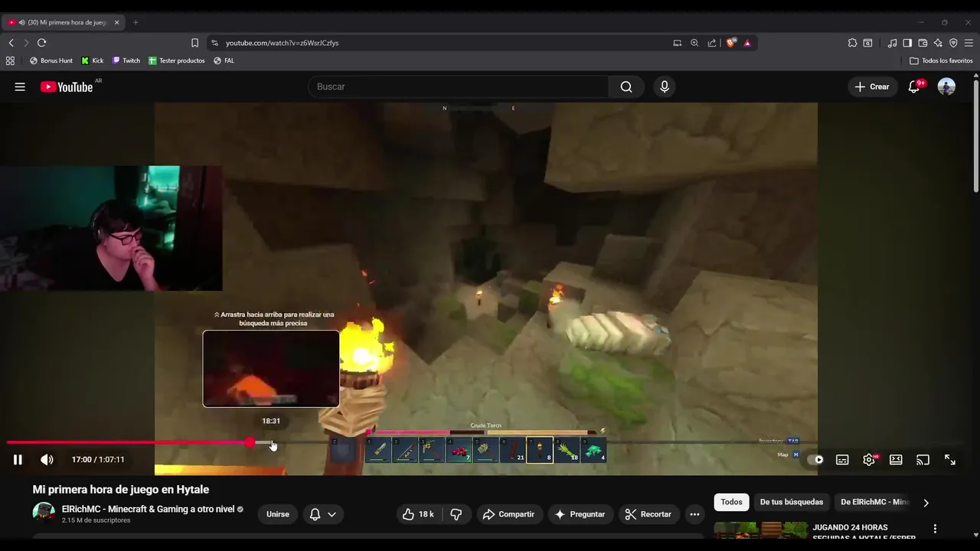This screenshot has width=980, height=551.
Task: Open the browser main menu
Action: pyautogui.click(x=969, y=43)
